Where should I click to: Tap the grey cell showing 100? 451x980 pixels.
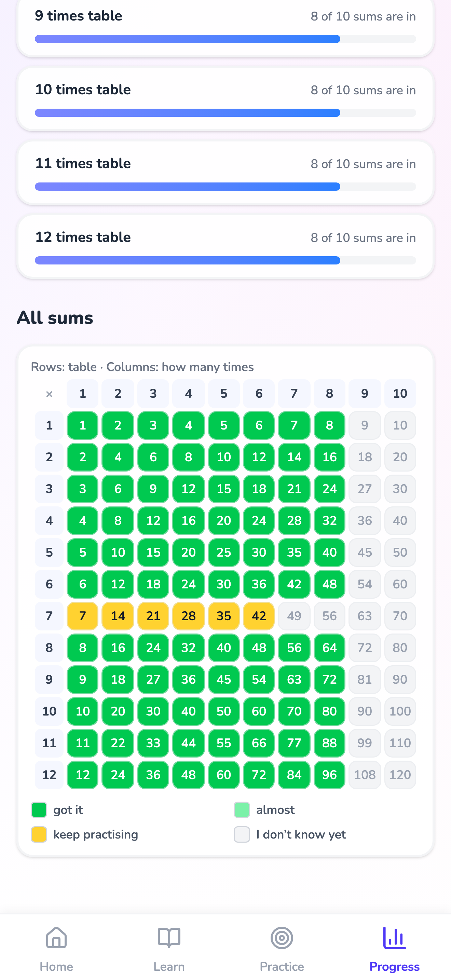coord(400,711)
